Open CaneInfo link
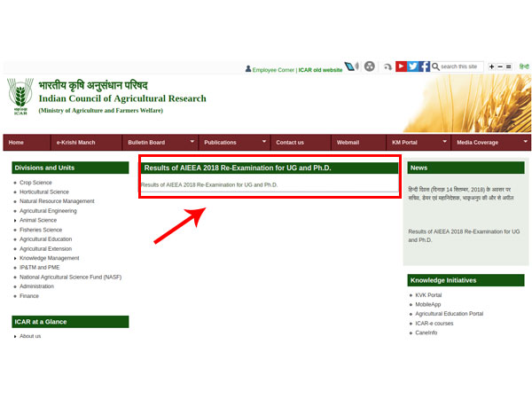Viewport: 532px width, 399px height. click(x=426, y=332)
